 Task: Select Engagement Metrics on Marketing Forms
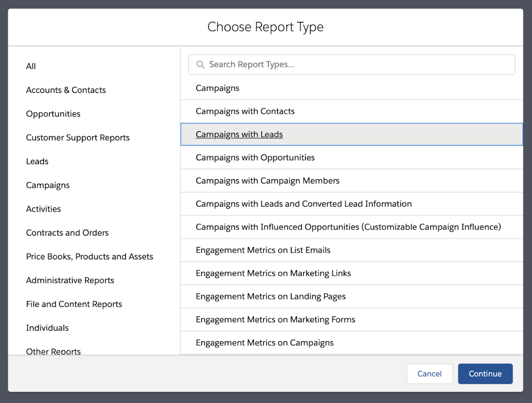coord(352,320)
